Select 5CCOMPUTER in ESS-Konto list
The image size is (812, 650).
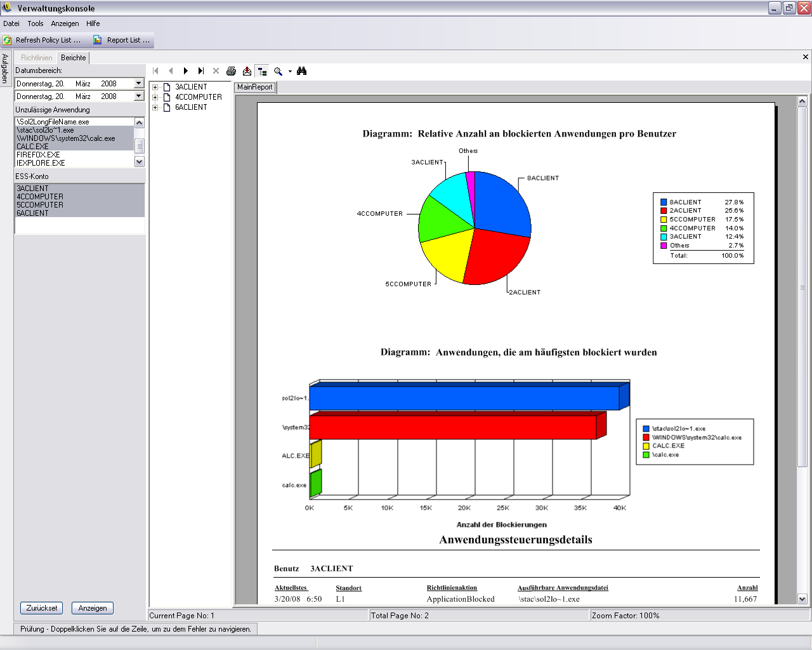point(40,205)
